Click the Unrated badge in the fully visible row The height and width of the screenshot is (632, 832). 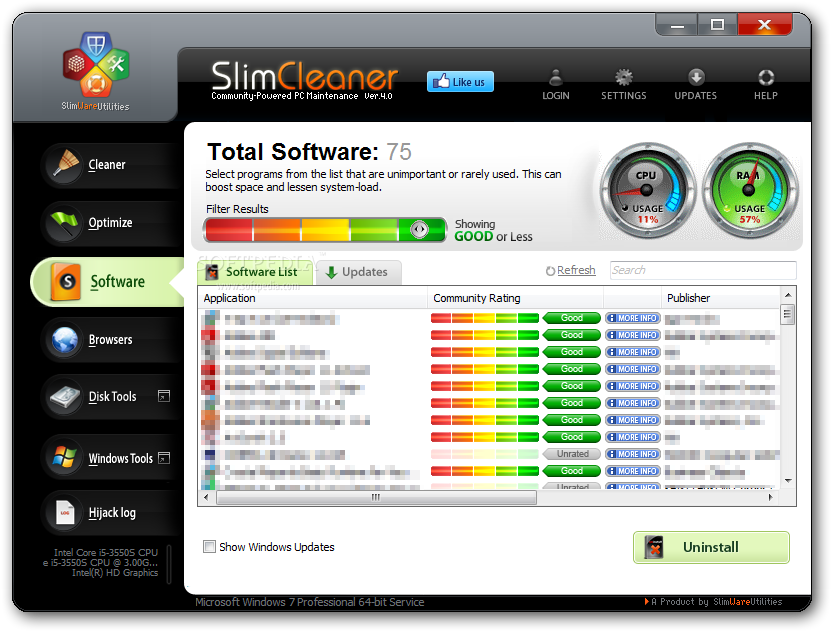(x=572, y=454)
